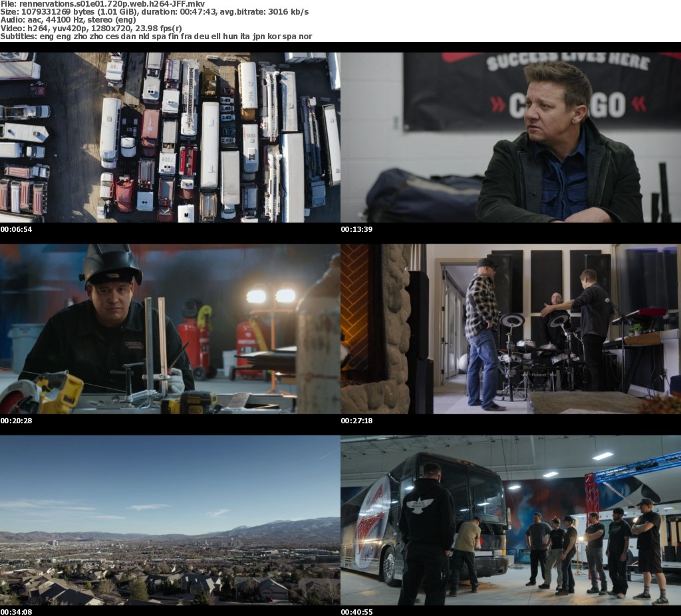Select the 00:40:55 timestamp
Image resolution: width=681 pixels, height=616 pixels.
point(357,611)
